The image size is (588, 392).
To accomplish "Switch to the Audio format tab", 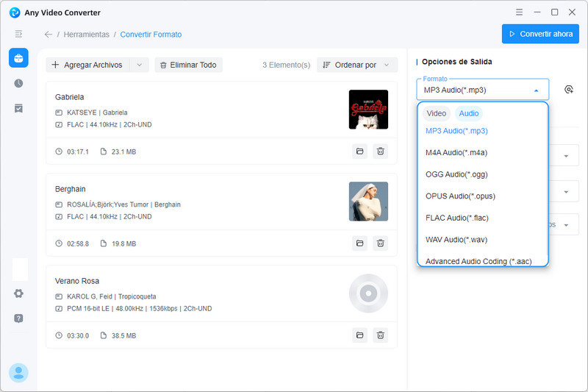I will tap(469, 113).
